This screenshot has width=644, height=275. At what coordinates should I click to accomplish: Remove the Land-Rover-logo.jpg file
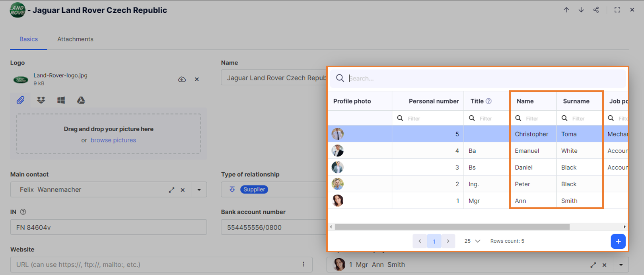tap(197, 79)
